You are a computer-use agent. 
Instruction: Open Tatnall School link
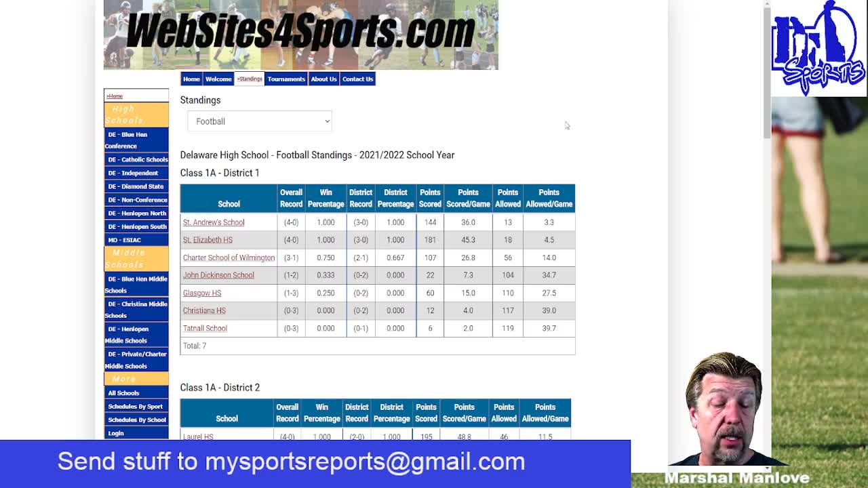click(205, 328)
